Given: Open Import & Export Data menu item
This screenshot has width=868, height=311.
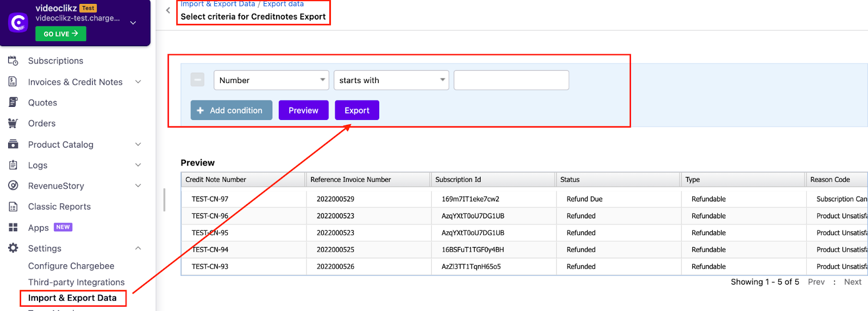Looking at the screenshot, I should tap(72, 298).
